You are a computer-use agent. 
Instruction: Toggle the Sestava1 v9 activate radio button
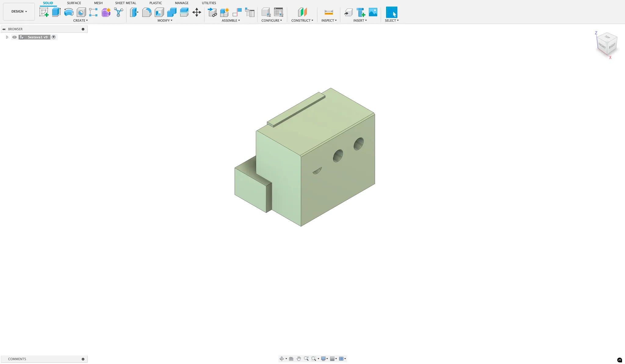54,37
